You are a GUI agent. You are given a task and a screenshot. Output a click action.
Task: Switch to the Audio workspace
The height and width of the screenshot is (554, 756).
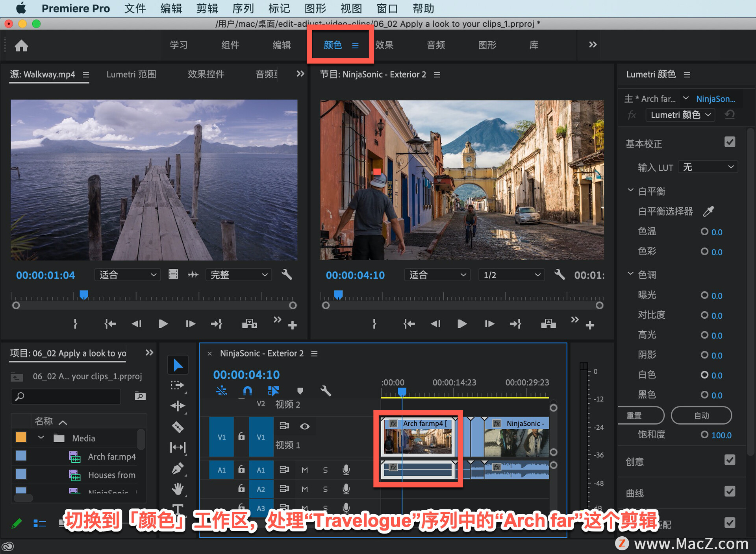click(x=436, y=45)
